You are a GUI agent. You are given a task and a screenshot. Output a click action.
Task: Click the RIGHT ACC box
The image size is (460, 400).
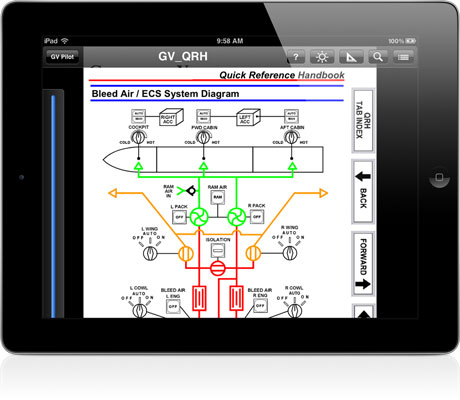[171, 117]
